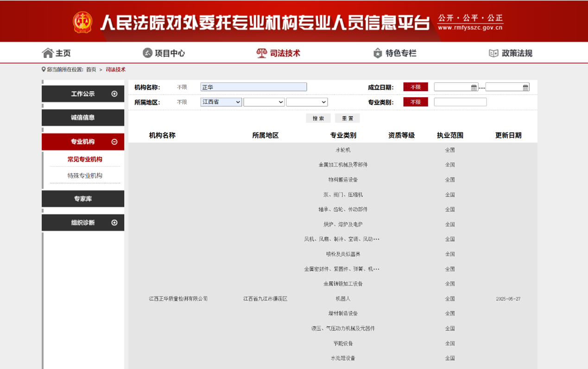588x369 pixels.
Task: Toggle 不限 for 成立日期 filter
Action: click(415, 87)
